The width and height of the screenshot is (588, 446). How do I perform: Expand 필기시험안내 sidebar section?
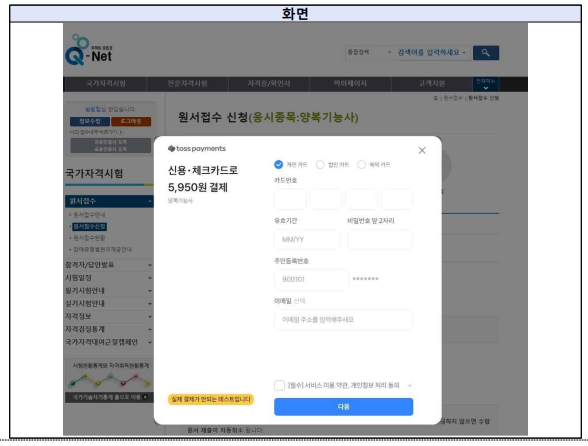click(x=109, y=291)
